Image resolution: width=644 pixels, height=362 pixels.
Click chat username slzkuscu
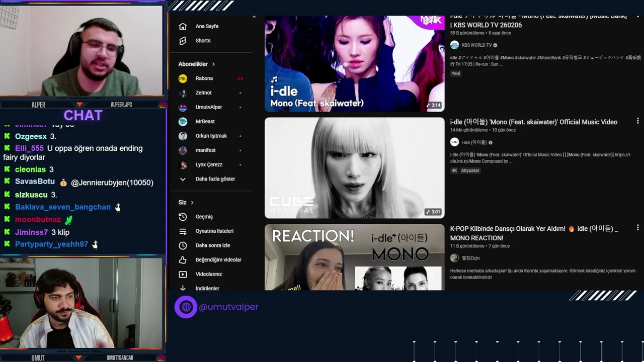pyautogui.click(x=31, y=195)
